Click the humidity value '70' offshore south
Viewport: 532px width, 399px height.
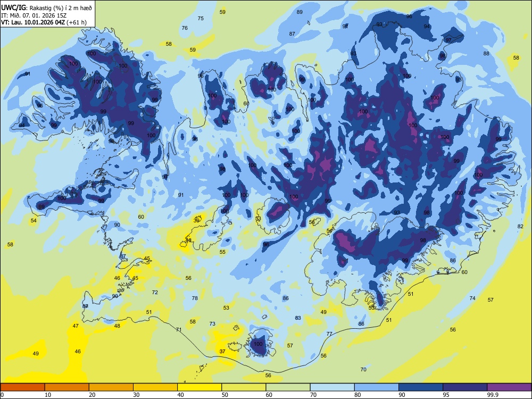pyautogui.click(x=363, y=370)
